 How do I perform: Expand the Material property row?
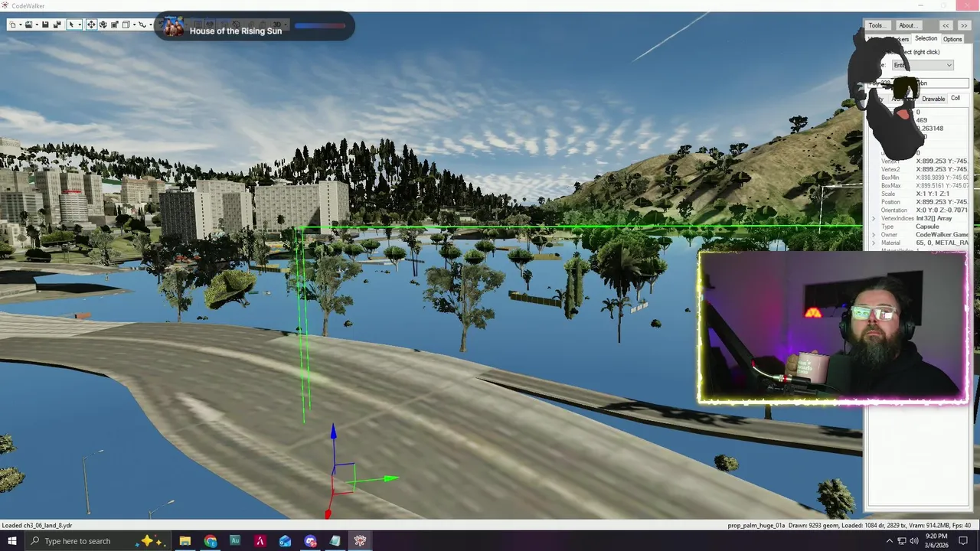point(874,243)
